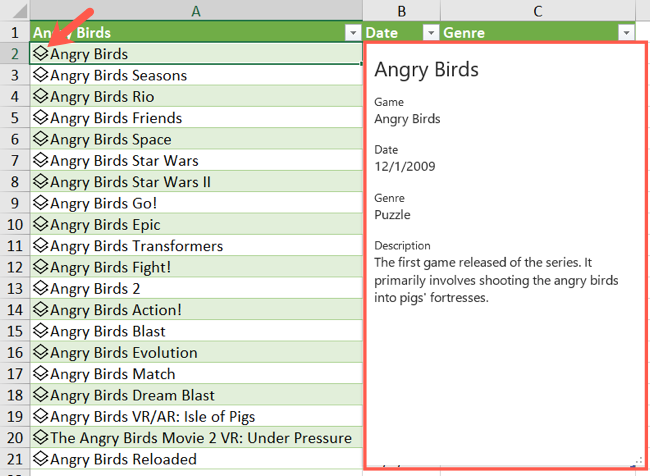Image resolution: width=650 pixels, height=476 pixels.
Task: Click the data type icon beside Angry Birds Seasons
Action: (41, 75)
